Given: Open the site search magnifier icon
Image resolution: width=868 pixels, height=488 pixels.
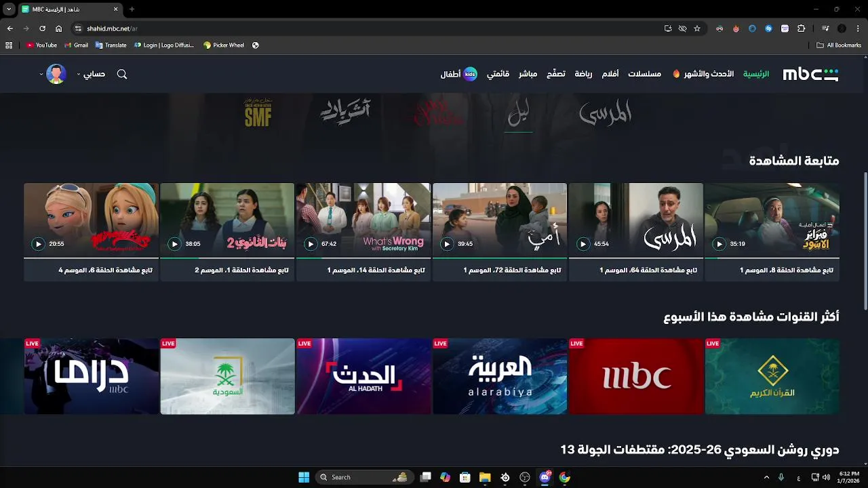Looking at the screenshot, I should 122,74.
